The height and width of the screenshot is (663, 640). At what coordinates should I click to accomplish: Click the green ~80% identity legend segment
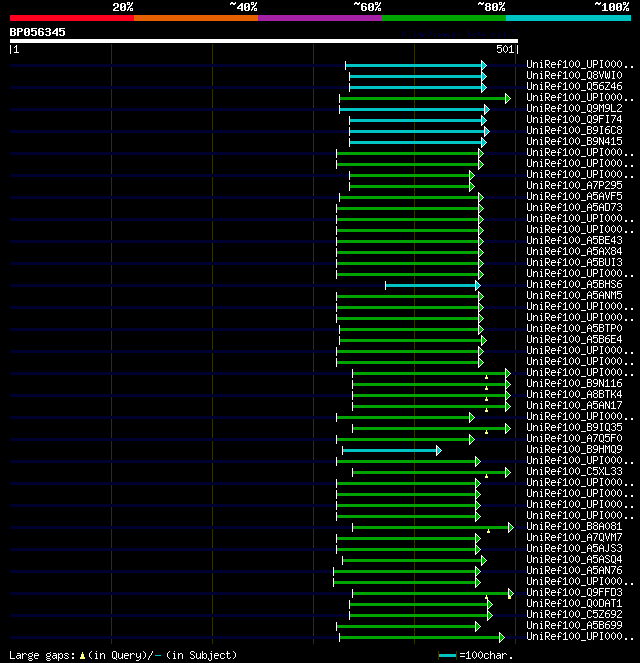pos(444,18)
